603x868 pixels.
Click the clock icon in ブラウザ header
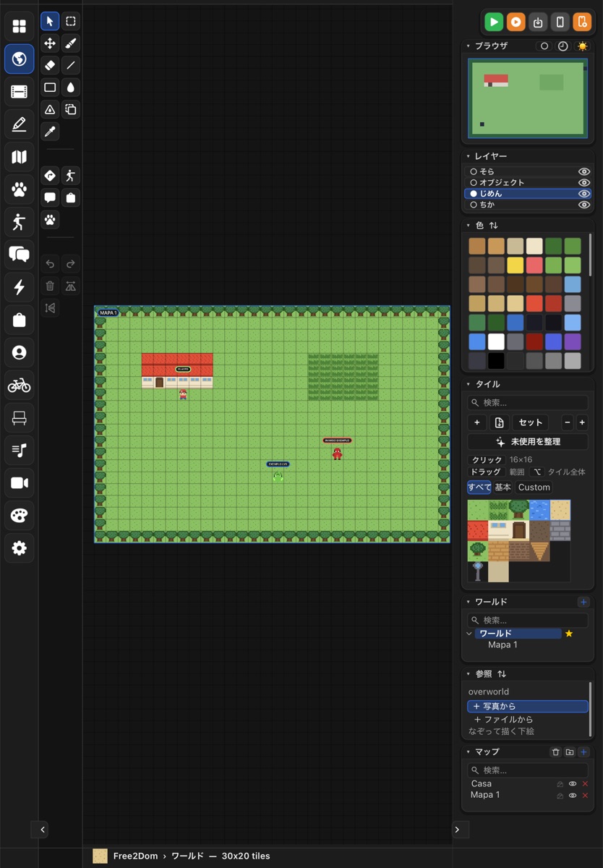point(563,46)
